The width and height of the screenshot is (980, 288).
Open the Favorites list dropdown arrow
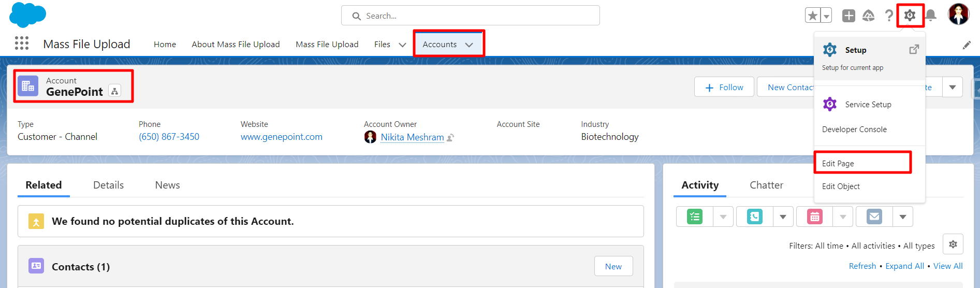coord(826,16)
